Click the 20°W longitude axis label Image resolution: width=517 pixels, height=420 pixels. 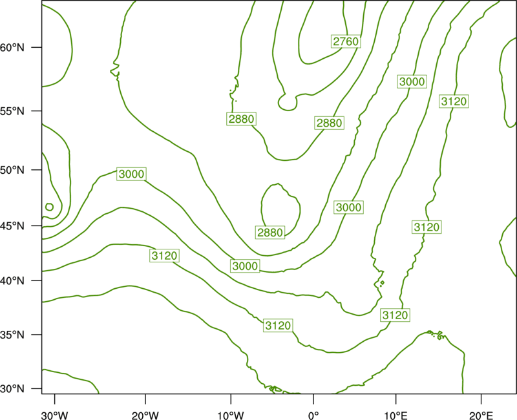click(145, 415)
